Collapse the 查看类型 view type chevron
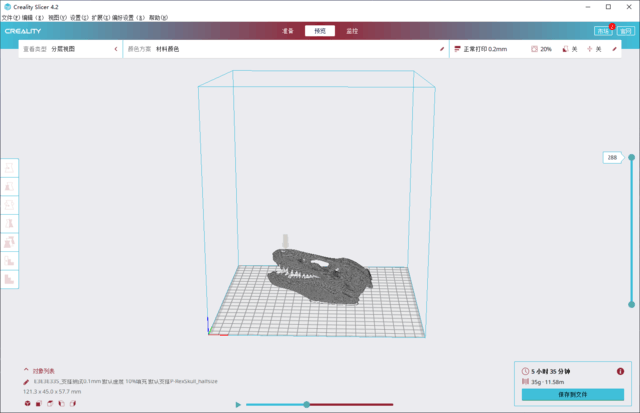This screenshot has width=640, height=413. (116, 49)
